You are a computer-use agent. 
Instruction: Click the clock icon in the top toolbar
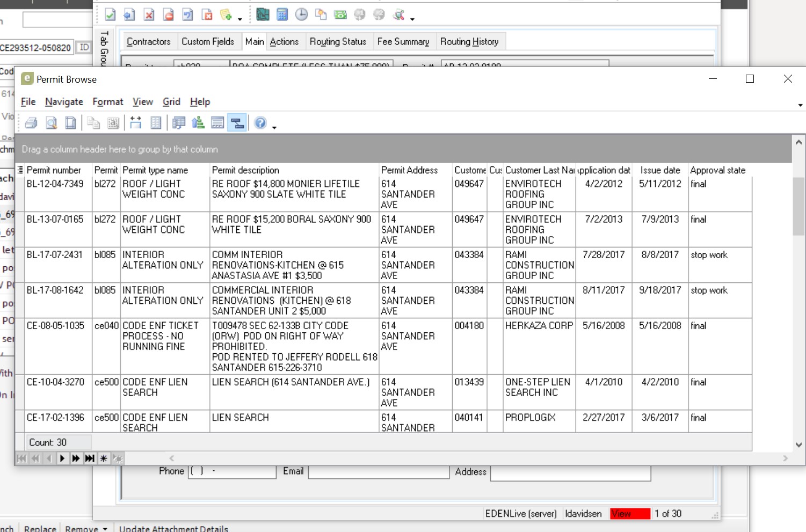301,14
